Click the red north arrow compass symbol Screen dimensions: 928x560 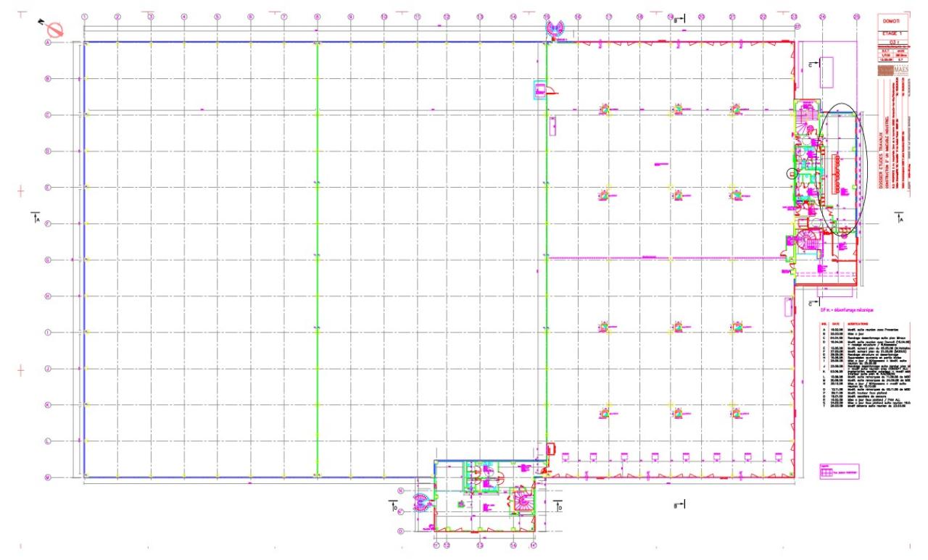(x=54, y=29)
